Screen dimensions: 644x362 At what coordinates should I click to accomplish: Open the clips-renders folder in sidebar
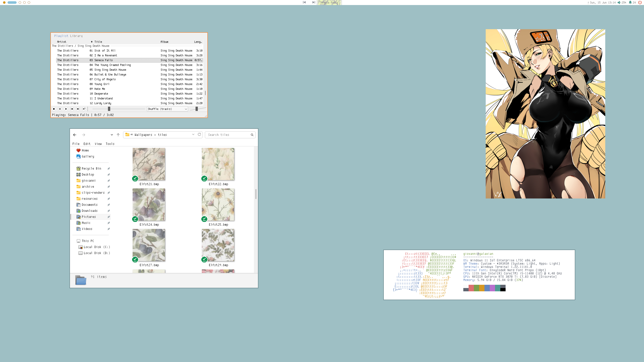[91, 193]
